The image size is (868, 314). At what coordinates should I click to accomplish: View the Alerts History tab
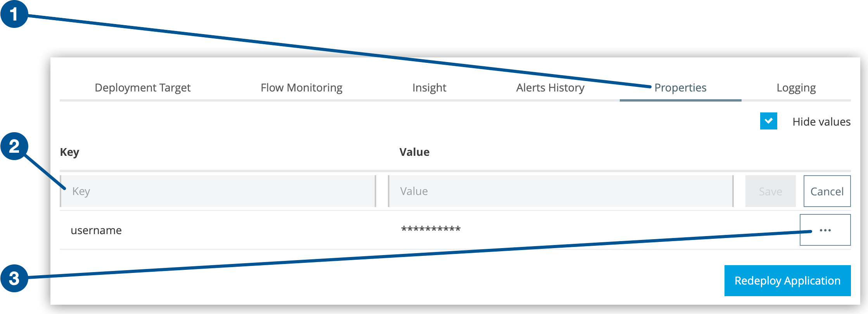(x=550, y=88)
